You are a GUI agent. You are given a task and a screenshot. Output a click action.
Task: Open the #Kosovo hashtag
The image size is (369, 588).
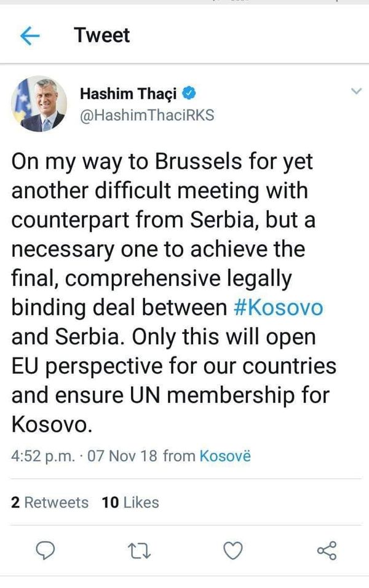click(278, 308)
